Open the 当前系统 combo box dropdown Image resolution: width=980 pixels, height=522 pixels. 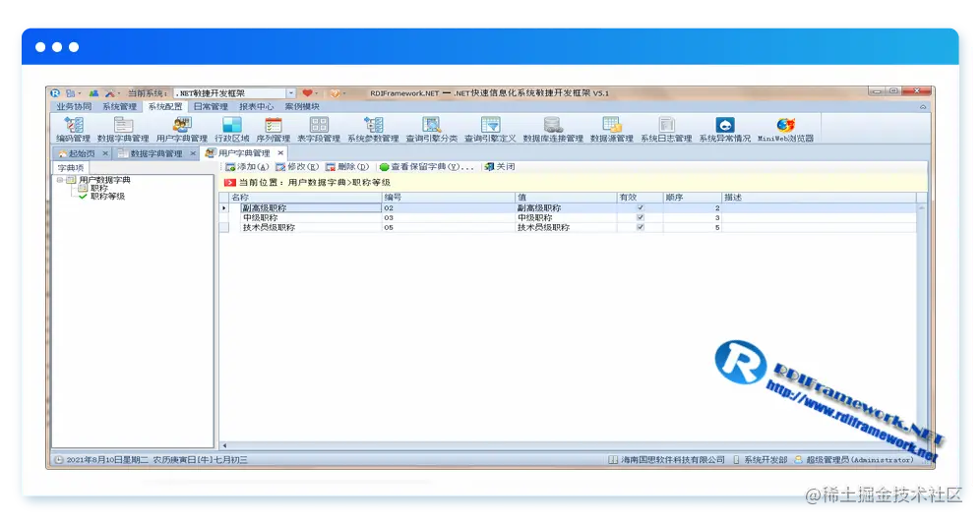pyautogui.click(x=291, y=93)
